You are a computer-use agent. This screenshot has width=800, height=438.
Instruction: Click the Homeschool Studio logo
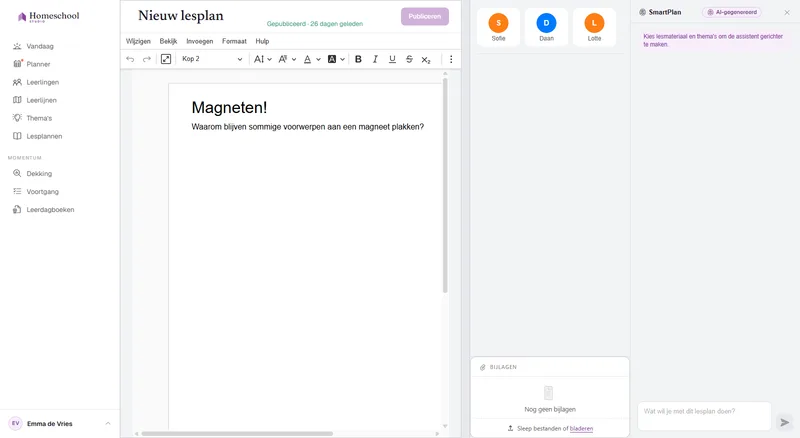pos(48,17)
